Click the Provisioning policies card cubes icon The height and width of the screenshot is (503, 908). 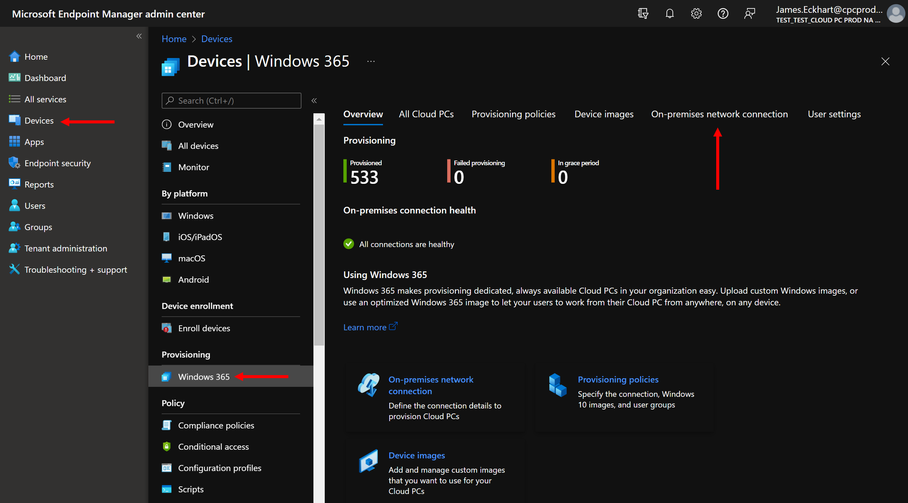tap(557, 385)
